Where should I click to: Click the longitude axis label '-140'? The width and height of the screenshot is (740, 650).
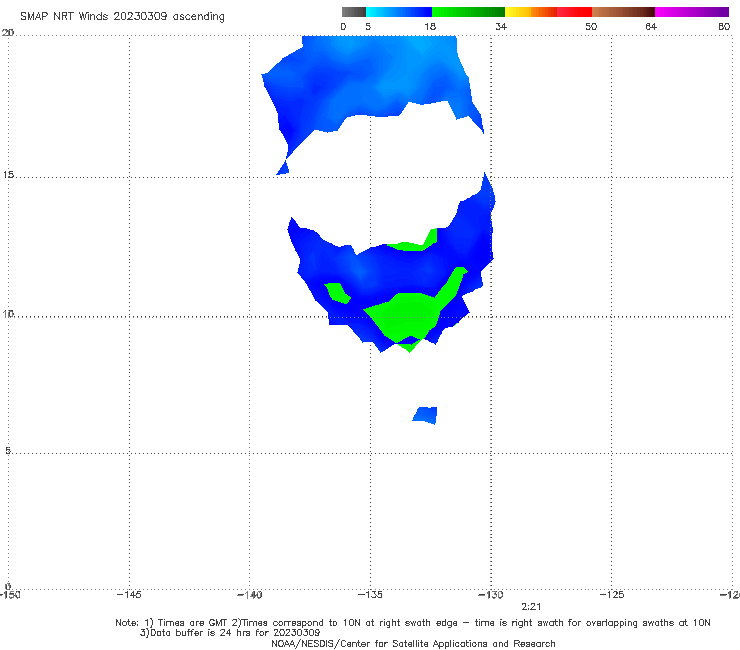click(x=249, y=595)
